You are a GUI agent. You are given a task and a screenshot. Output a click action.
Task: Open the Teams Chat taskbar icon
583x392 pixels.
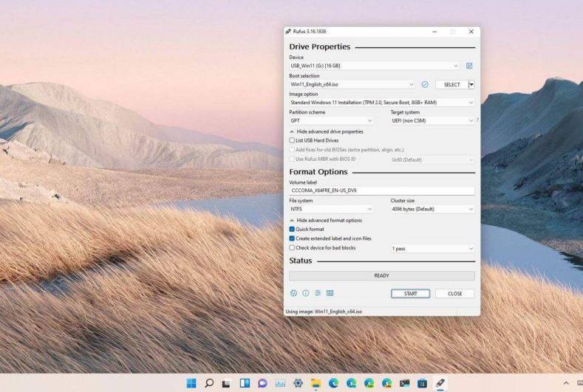[x=262, y=383]
